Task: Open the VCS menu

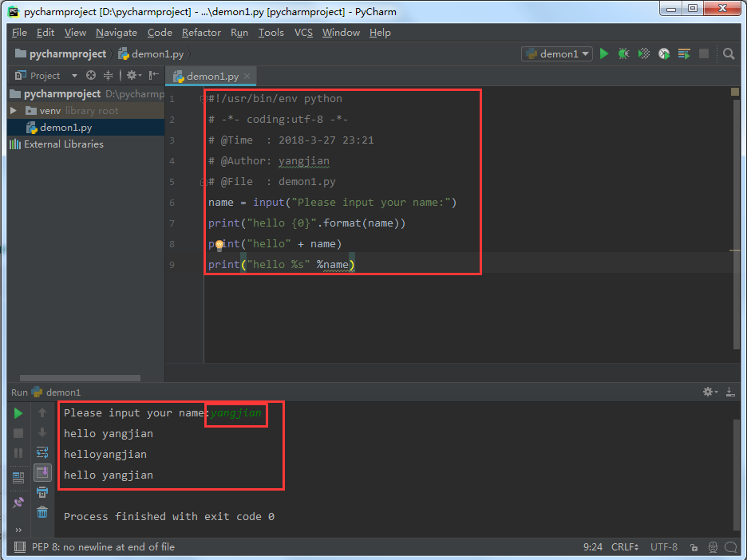Action: 303,33
